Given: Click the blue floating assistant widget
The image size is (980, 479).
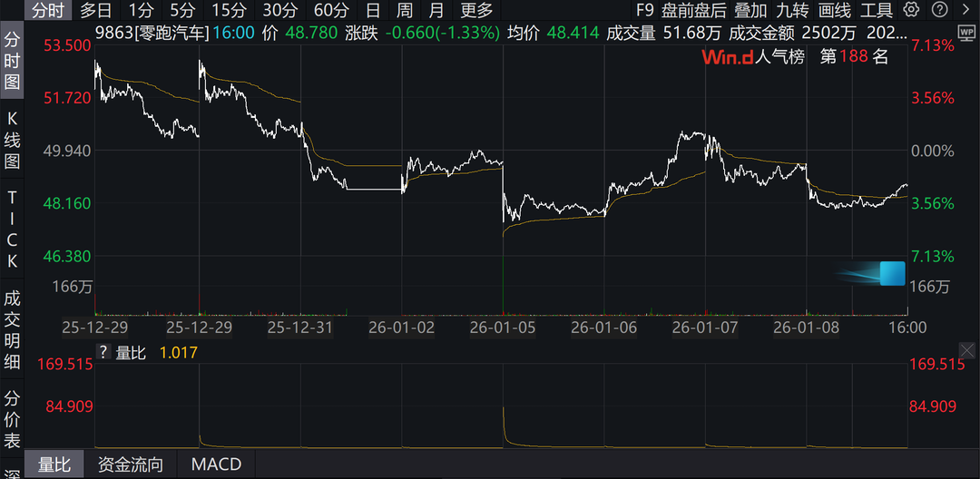Looking at the screenshot, I should point(892,274).
